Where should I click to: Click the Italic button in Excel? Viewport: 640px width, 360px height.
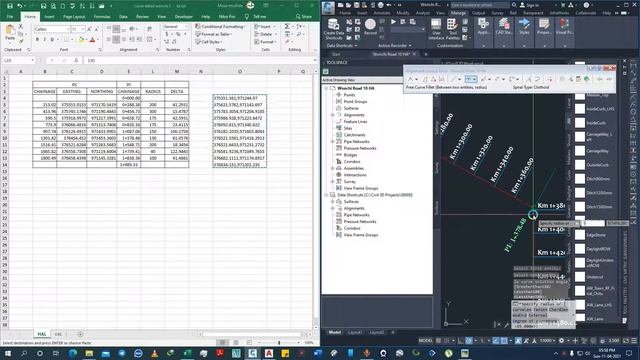(x=44, y=40)
